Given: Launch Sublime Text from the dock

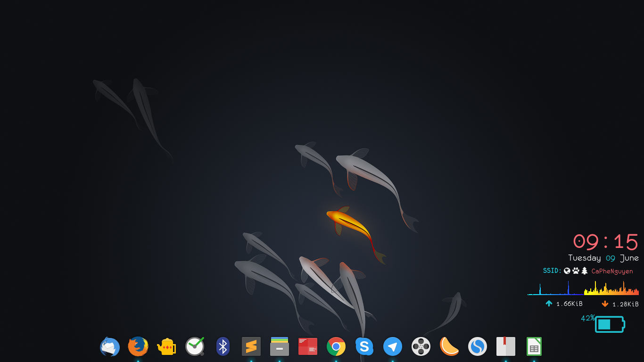Looking at the screenshot, I should coord(251,346).
